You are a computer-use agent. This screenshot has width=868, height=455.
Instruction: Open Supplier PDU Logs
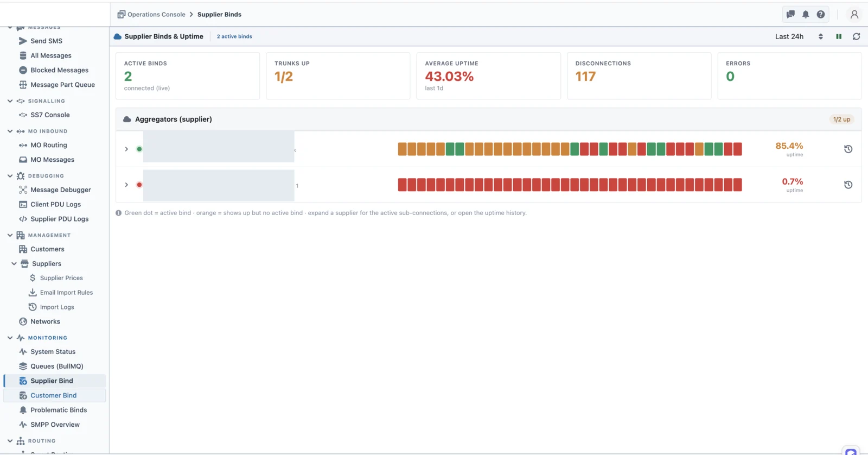click(x=59, y=219)
